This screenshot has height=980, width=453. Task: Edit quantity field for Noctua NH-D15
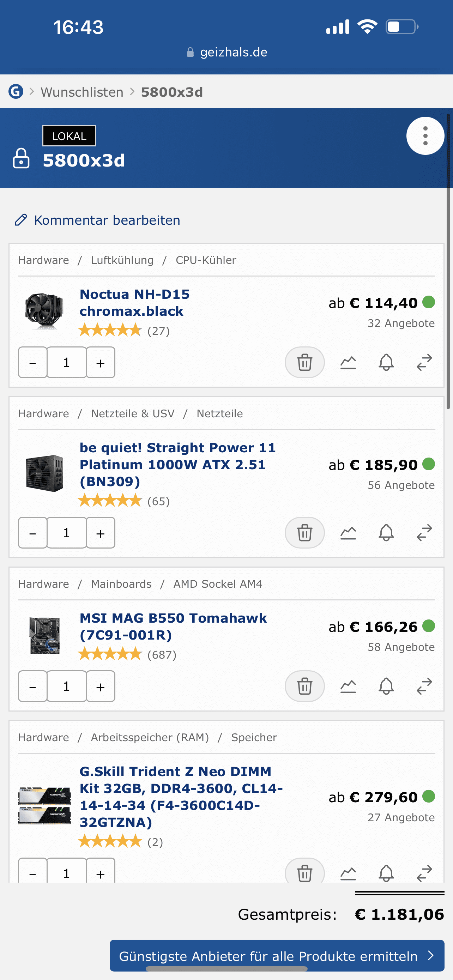[x=67, y=362]
